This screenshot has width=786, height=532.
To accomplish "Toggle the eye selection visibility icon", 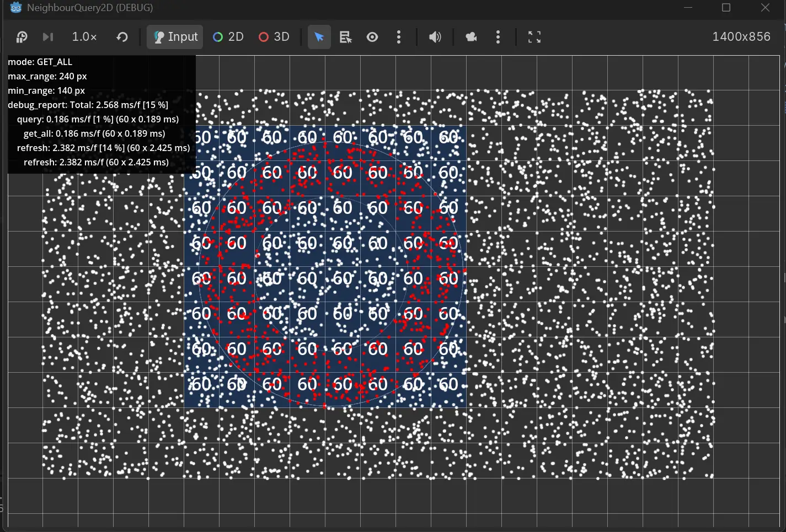I will click(372, 37).
